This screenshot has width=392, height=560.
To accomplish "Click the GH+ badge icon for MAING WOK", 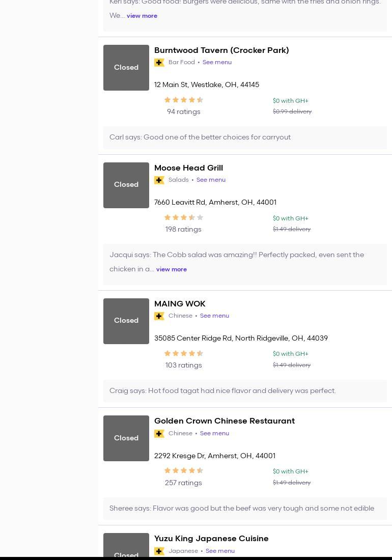I will pyautogui.click(x=159, y=316).
